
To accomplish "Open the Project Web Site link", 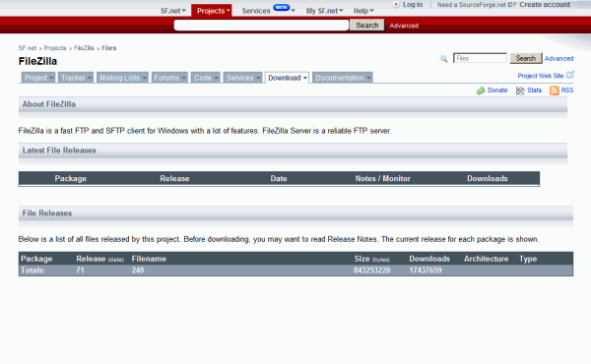I will (541, 76).
